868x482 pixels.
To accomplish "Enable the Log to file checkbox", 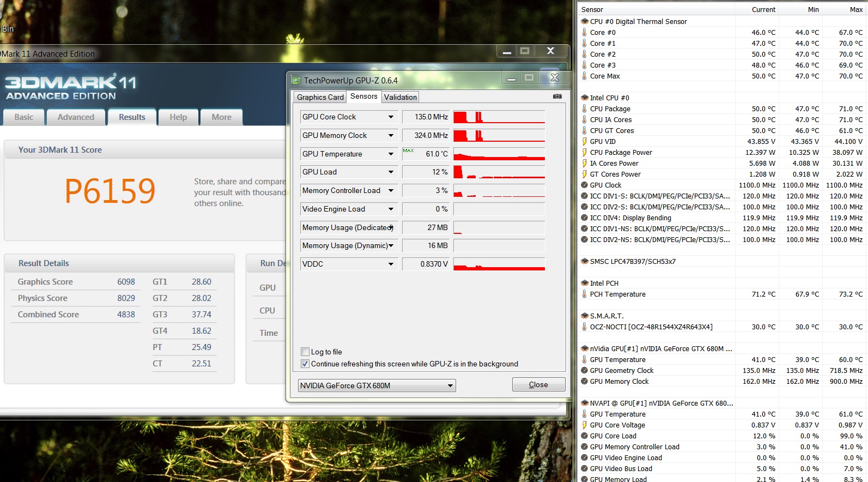I will tap(305, 352).
